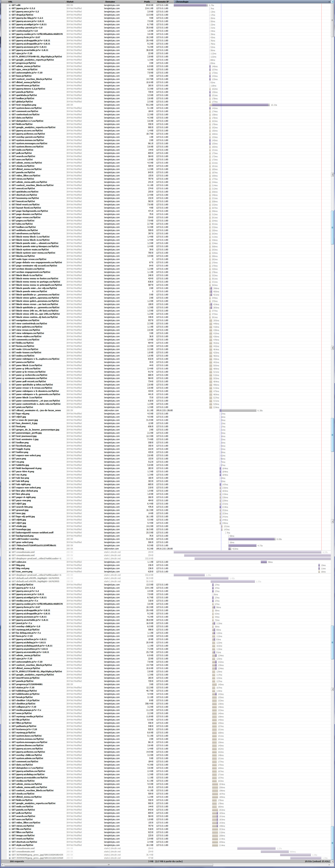Expand the icon_users.png request
335x868 pixels.
coord(9,572)
